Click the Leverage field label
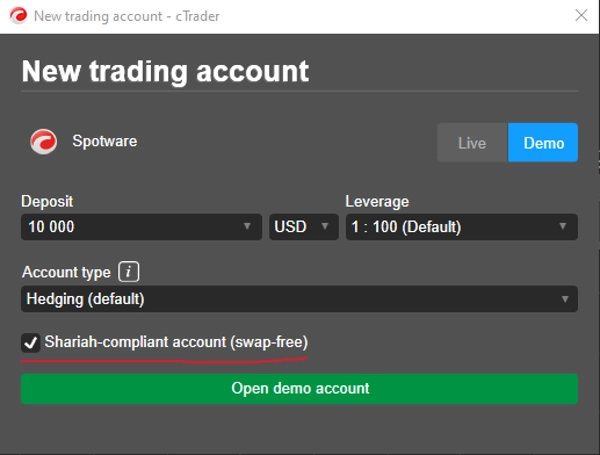Screen dimensions: 600x455 [377, 202]
